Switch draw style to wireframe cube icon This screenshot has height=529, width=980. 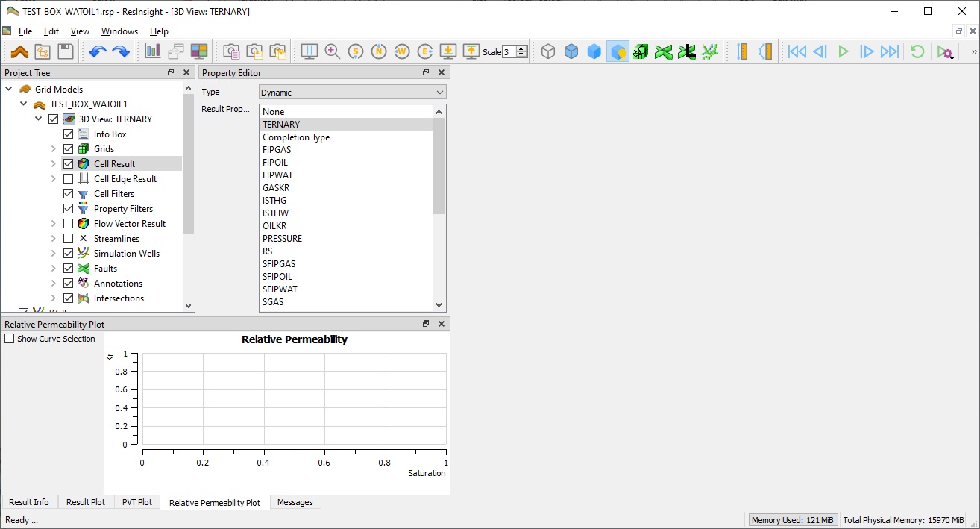548,51
